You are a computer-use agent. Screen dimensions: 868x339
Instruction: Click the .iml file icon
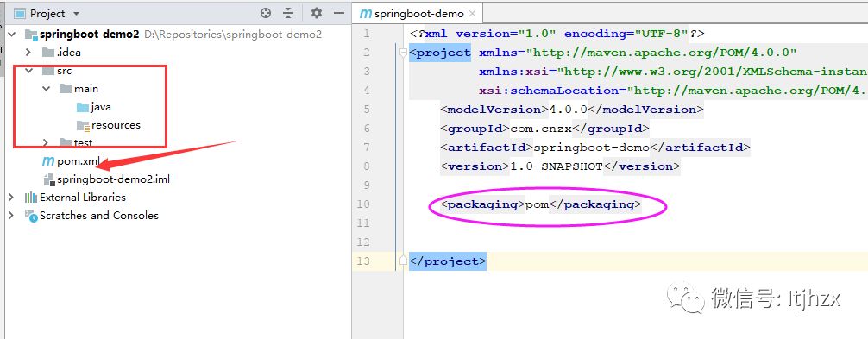48,179
